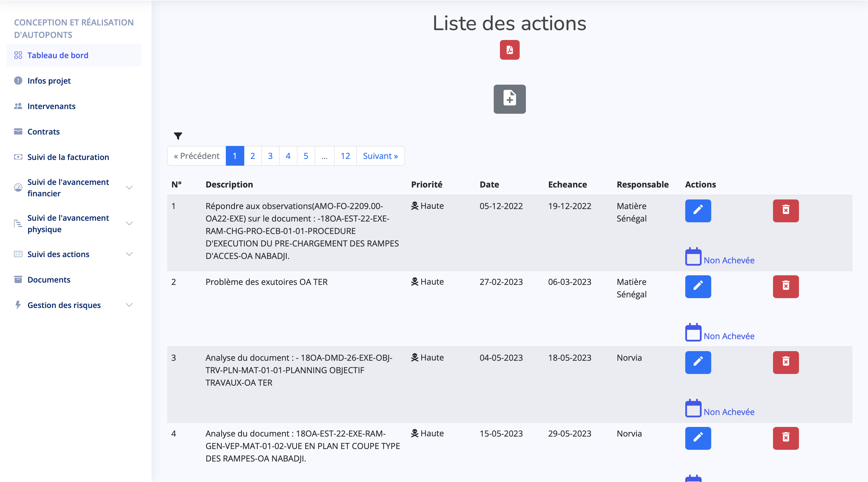Image resolution: width=868 pixels, height=482 pixels.
Task: Edit the 'Problème des exutoires OA TER' action
Action: click(698, 286)
